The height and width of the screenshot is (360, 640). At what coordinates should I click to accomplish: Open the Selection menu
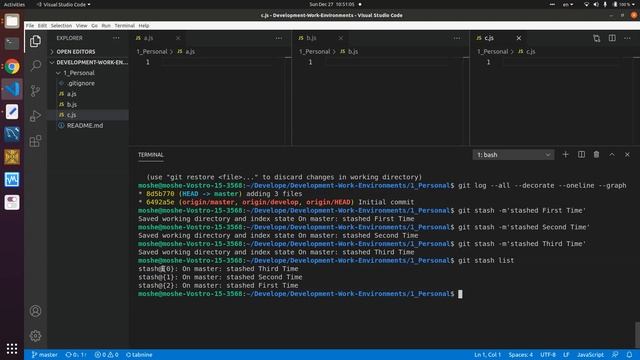point(61,25)
